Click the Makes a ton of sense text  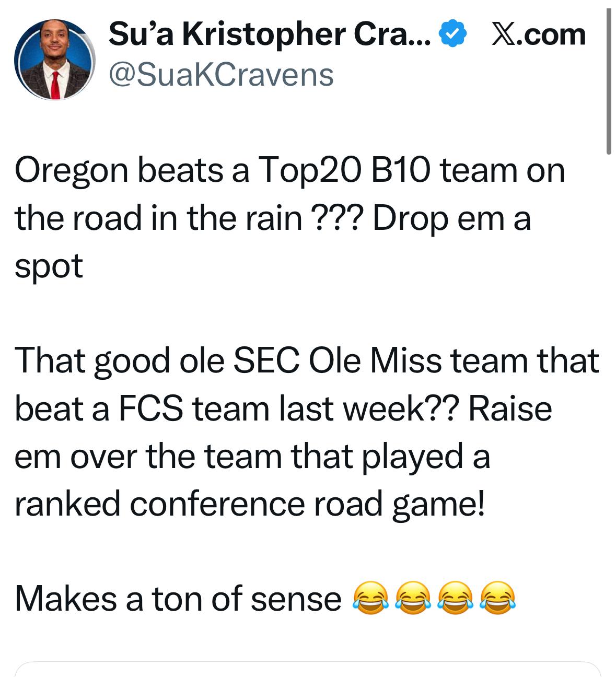pos(178,598)
